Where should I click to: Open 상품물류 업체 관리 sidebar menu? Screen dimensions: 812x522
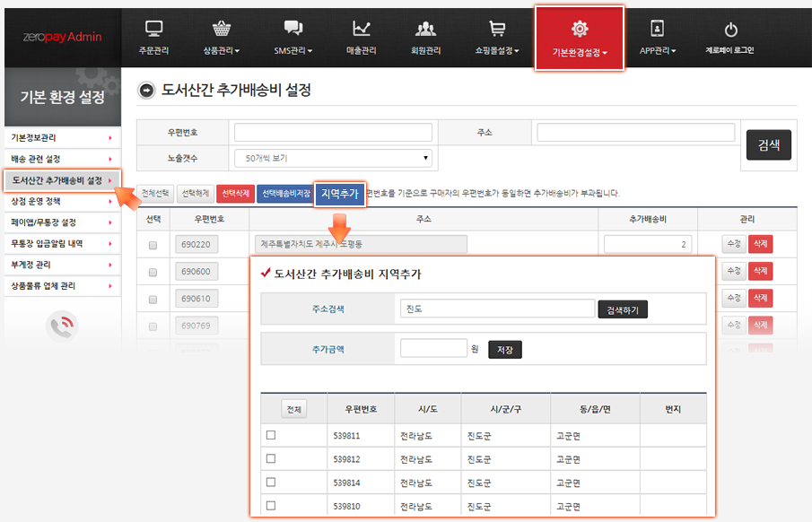pos(62,286)
